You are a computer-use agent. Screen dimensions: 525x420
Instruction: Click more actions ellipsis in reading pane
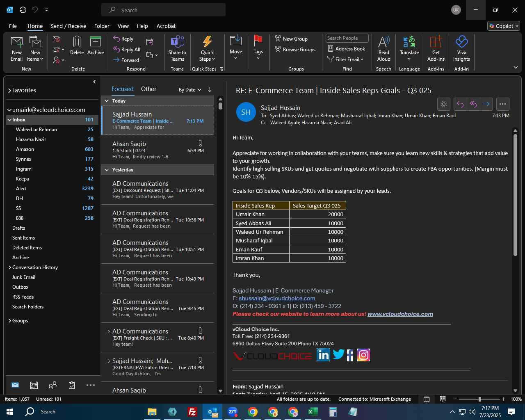(503, 104)
